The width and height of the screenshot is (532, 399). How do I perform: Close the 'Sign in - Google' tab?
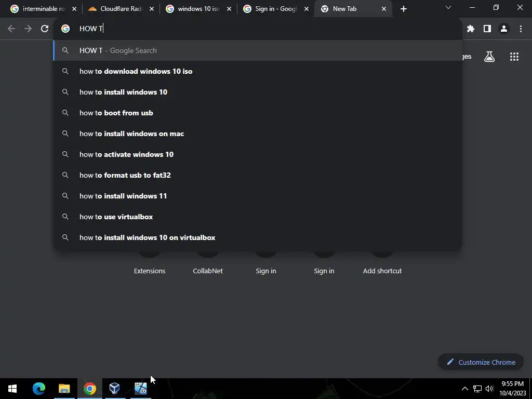pos(307,9)
